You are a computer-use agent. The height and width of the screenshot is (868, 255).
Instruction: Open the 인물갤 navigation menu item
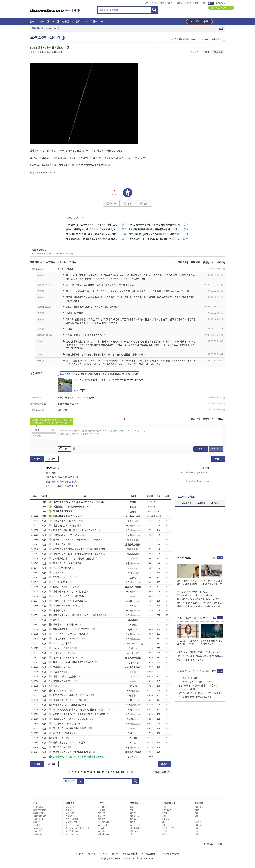66,22
